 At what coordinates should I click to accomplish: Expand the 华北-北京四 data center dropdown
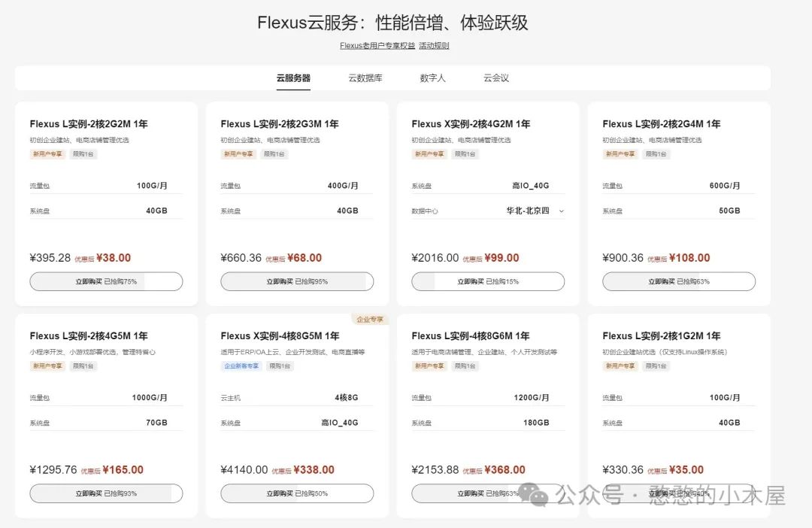click(534, 211)
